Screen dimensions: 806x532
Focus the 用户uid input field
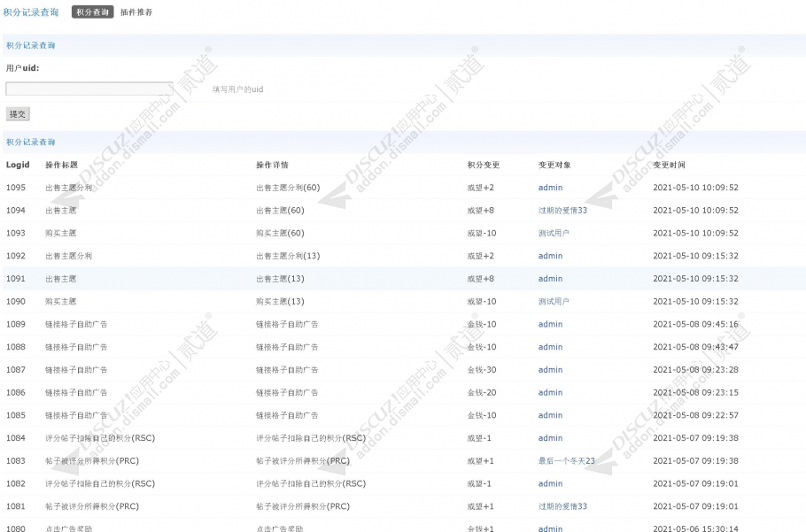point(89,89)
